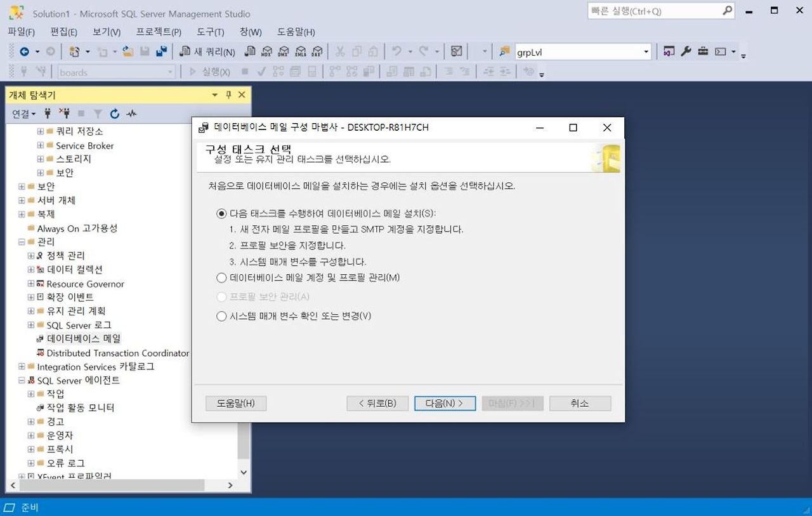Screen dimensions: 812x516
Task: Open the 편집(E) menu
Action: [64, 32]
